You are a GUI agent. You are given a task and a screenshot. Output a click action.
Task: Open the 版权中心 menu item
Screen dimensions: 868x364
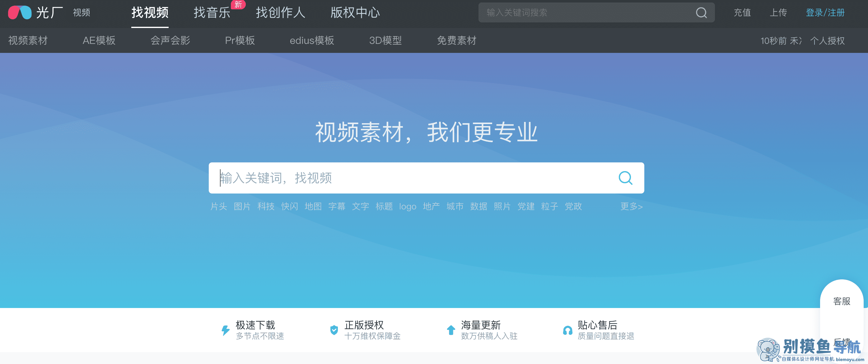pyautogui.click(x=355, y=13)
